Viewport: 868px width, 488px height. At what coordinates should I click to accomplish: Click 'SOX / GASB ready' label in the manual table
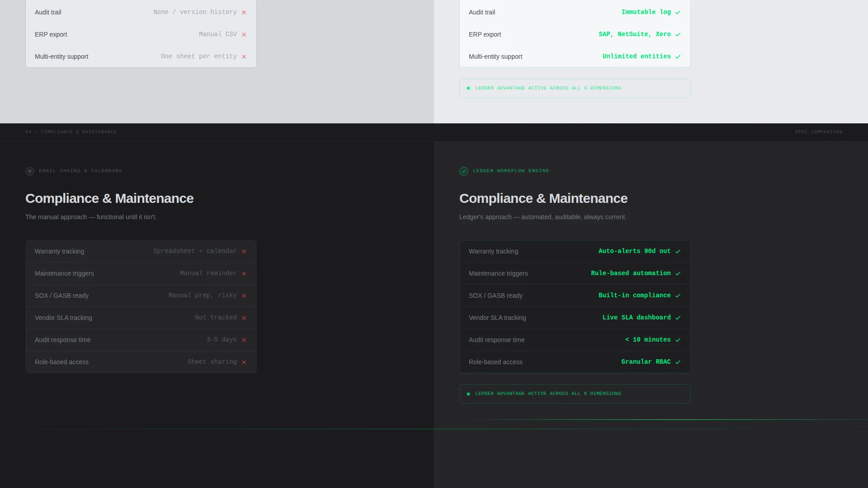click(x=61, y=296)
